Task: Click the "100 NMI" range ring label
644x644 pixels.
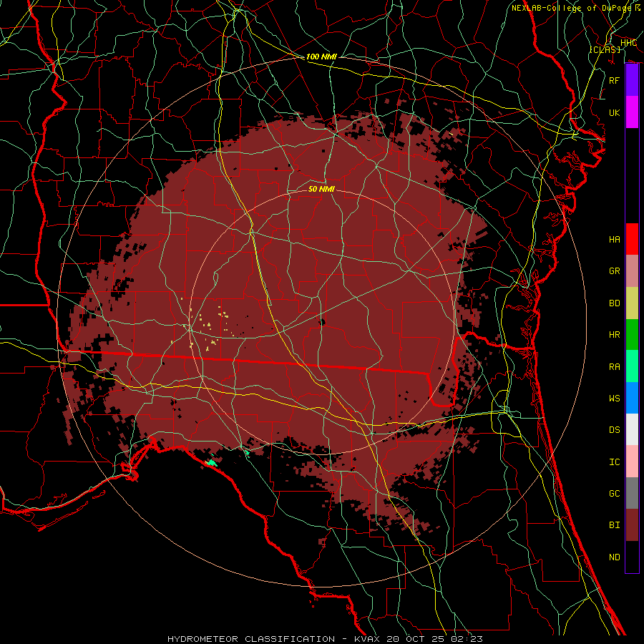Action: 321,57
